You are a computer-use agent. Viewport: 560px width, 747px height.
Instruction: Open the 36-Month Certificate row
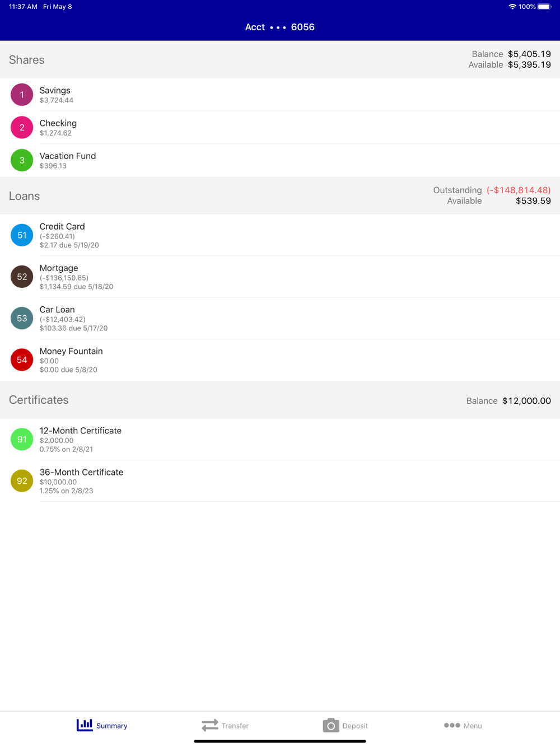pos(280,480)
